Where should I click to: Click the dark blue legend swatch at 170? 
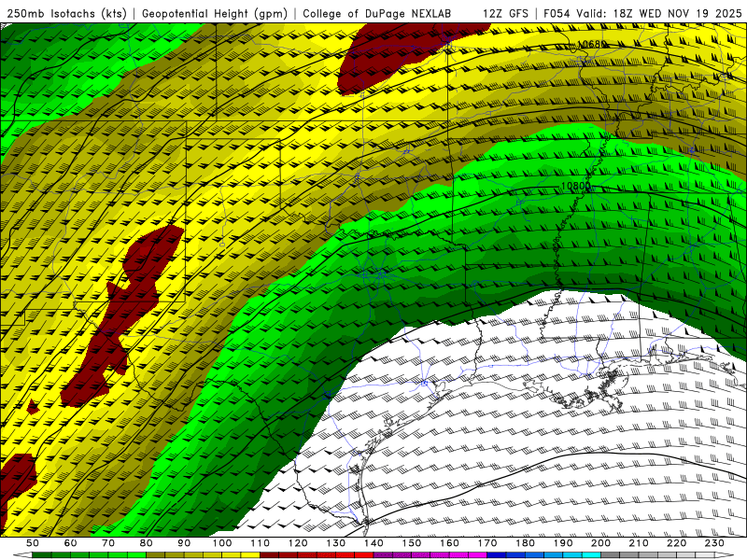pyautogui.click(x=497, y=555)
